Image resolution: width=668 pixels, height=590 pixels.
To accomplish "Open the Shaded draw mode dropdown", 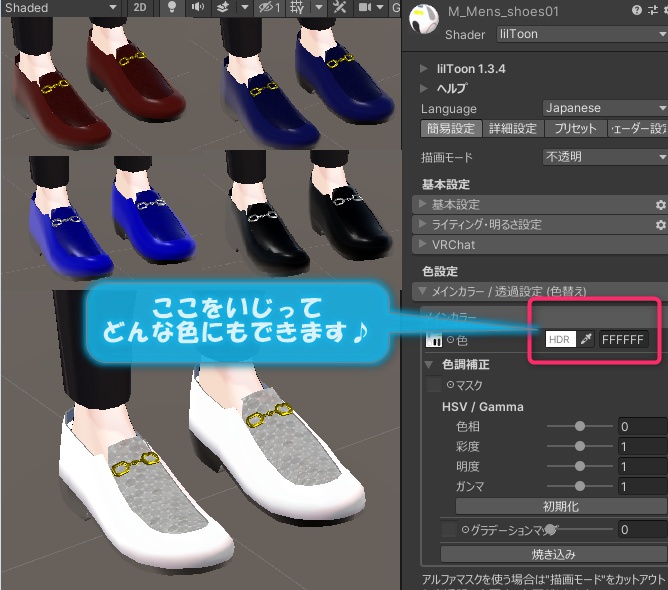I will point(60,7).
